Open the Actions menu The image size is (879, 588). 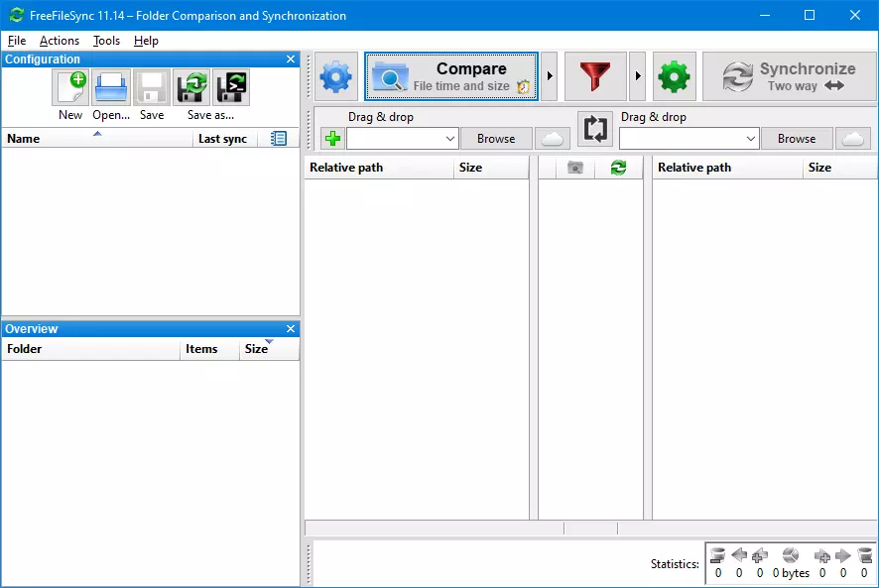(x=60, y=41)
